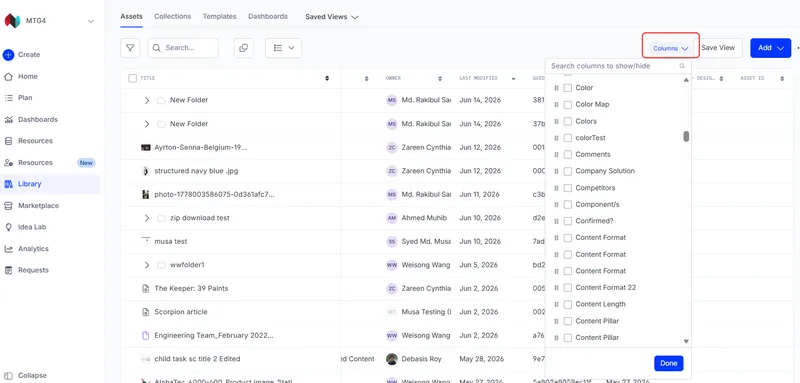This screenshot has height=383, width=800.
Task: Toggle the colorTest column checkbox
Action: 567,138
